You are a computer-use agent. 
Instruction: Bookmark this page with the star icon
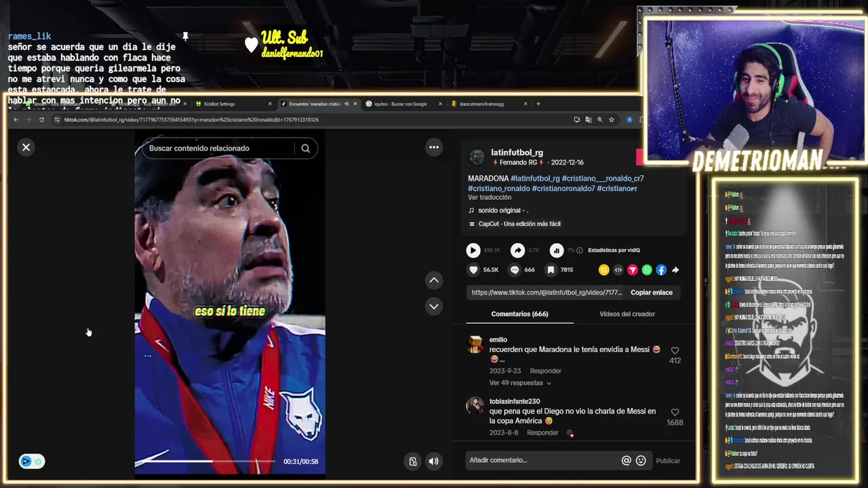pyautogui.click(x=611, y=120)
